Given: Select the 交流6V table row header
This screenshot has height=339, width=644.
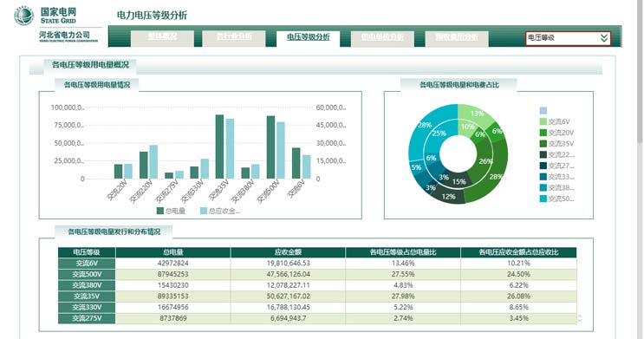Looking at the screenshot, I should pyautogui.click(x=87, y=264).
